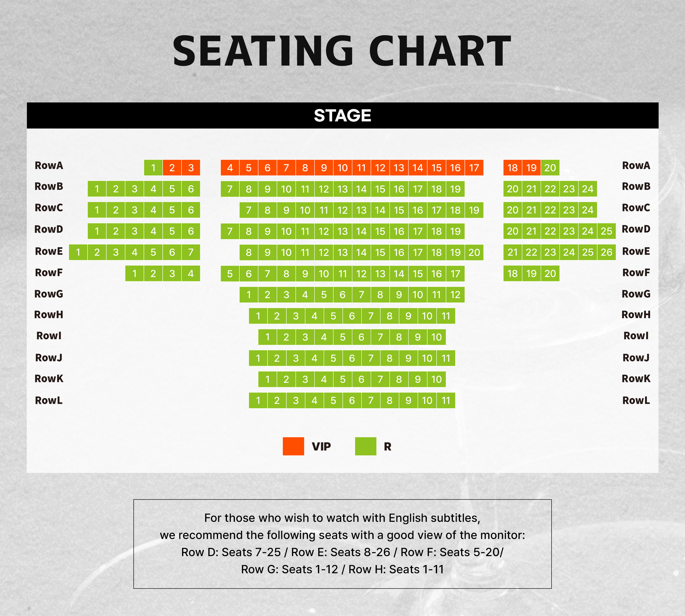The image size is (685, 616).
Task: Select seat 1 in Row E
Action: click(x=78, y=252)
